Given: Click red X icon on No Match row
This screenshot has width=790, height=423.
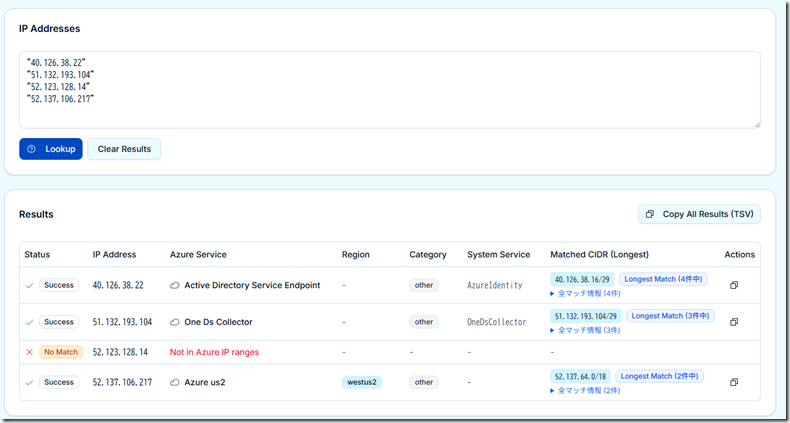Looking at the screenshot, I should 29,352.
